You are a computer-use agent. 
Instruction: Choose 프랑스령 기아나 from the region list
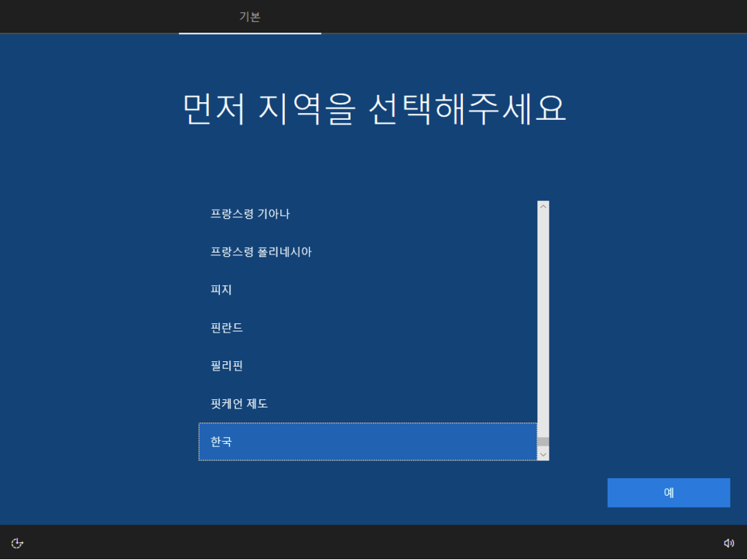368,213
